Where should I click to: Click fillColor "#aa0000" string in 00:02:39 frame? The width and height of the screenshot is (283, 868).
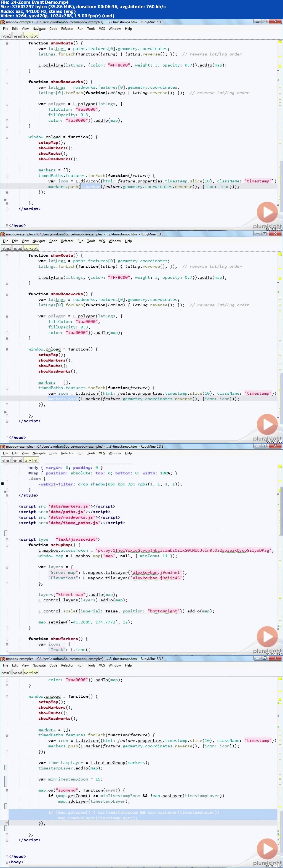coord(87,322)
